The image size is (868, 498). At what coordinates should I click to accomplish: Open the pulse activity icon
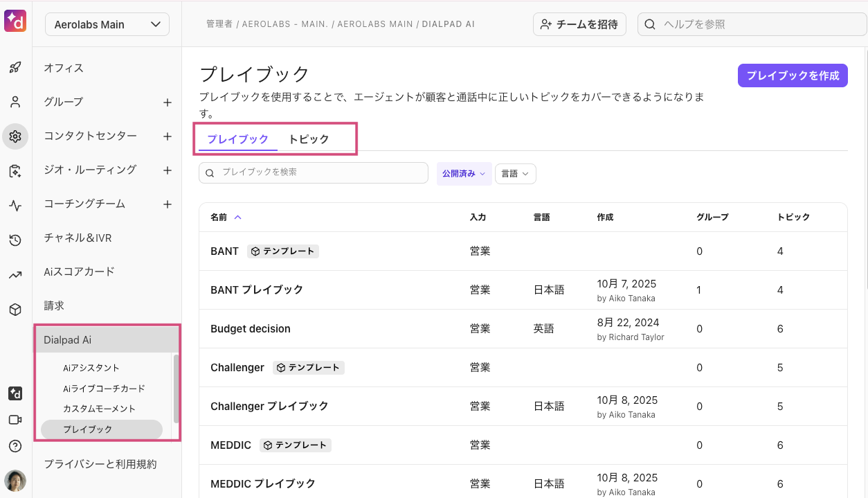tap(15, 206)
